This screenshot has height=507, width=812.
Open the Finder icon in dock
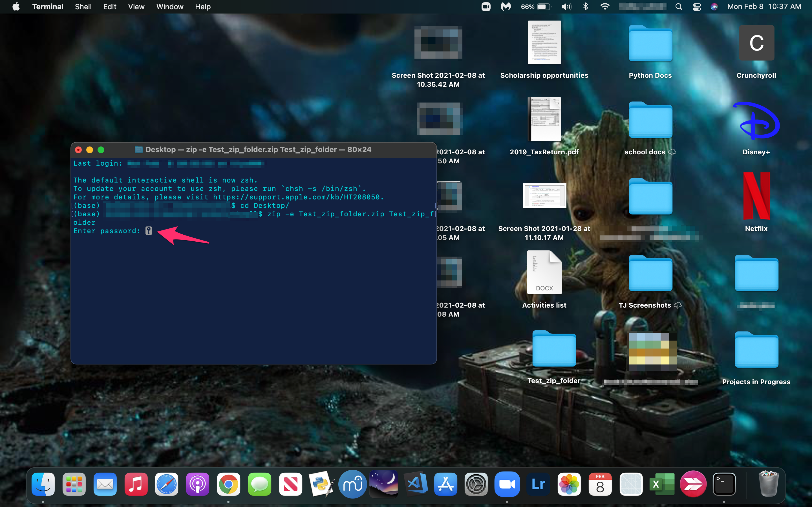click(43, 484)
